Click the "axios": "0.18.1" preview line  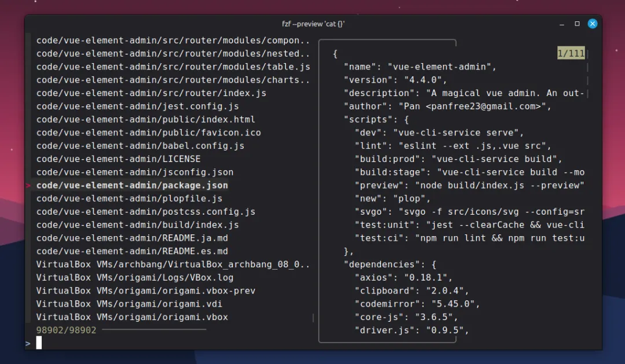[404, 277]
